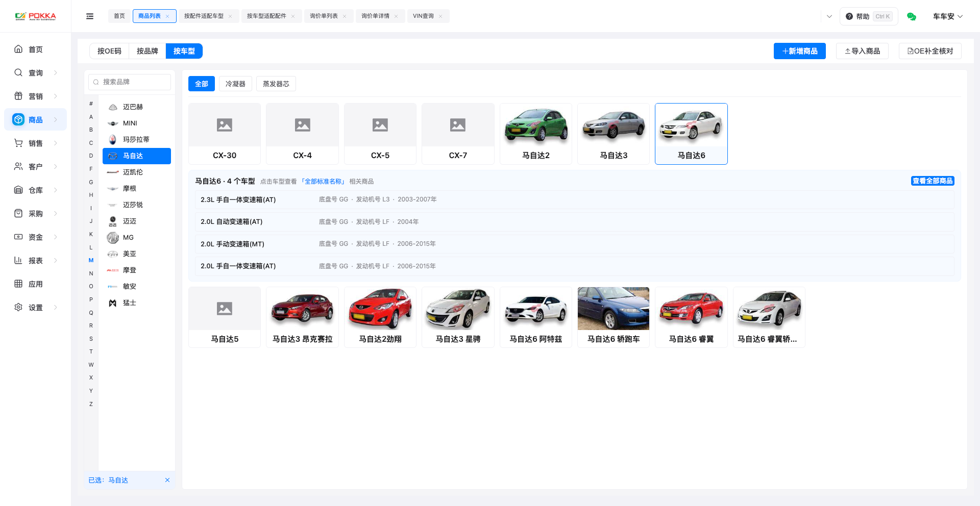Click the sidebar collapse hamburger icon
The height and width of the screenshot is (506, 980).
point(90,16)
